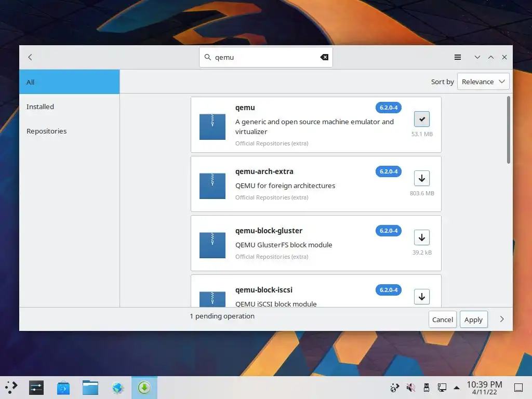Open the qemu-arch-extra package title
The image size is (532, 399).
click(264, 171)
